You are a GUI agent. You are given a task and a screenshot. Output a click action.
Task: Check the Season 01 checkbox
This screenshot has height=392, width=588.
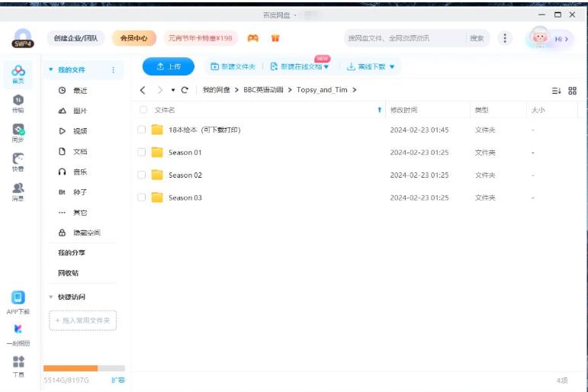click(141, 153)
